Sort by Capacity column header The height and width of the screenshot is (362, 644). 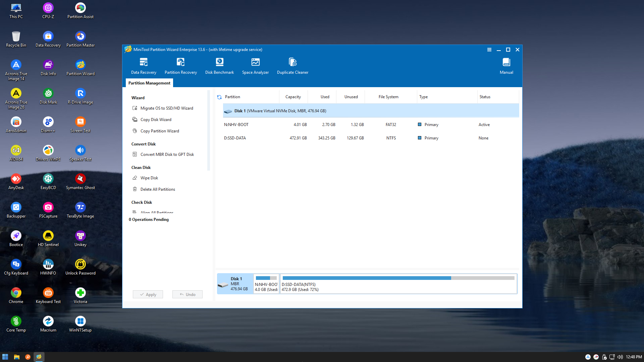pos(293,97)
